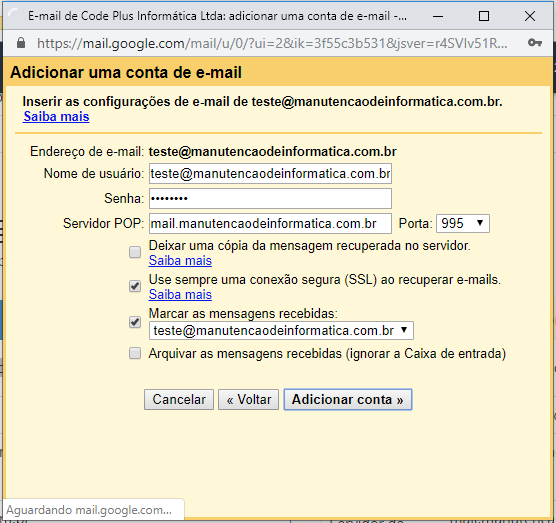The width and height of the screenshot is (556, 523).
Task: Click the Cancelar button
Action: (179, 400)
